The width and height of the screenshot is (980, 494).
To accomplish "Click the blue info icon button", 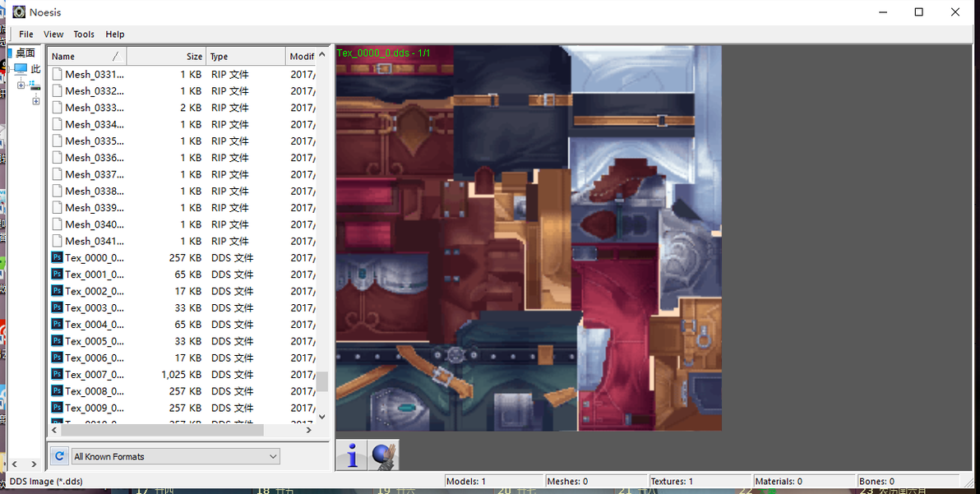I will (352, 455).
